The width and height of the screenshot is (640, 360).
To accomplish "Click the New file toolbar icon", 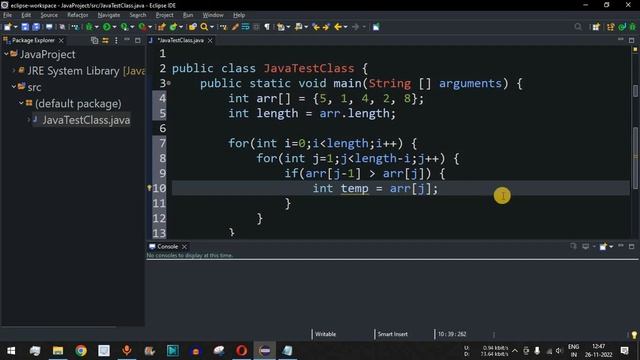I will (x=8, y=27).
